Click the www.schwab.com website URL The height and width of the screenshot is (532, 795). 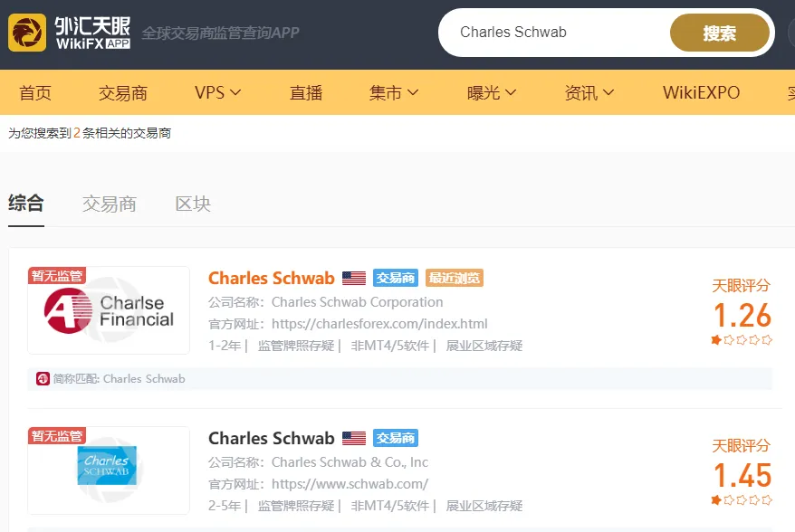point(350,484)
